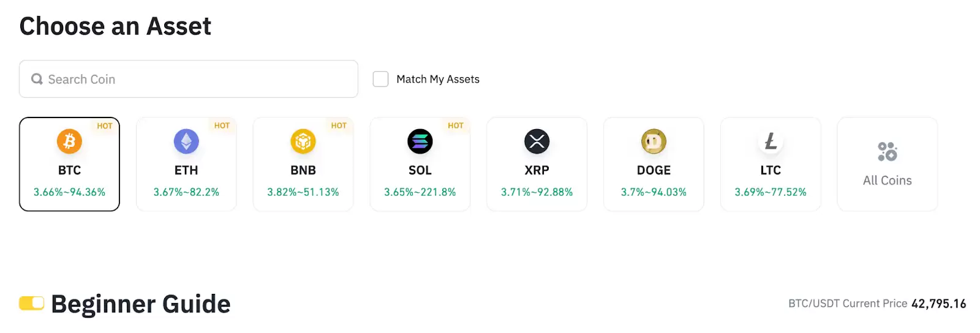980x333 pixels.
Task: Click the search magnifier icon
Action: (x=37, y=79)
